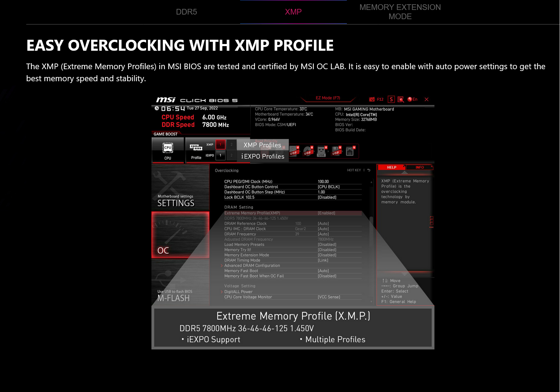The image size is (560, 392).
Task: Click the boxed S icon in BIOS header
Action: pos(391,99)
